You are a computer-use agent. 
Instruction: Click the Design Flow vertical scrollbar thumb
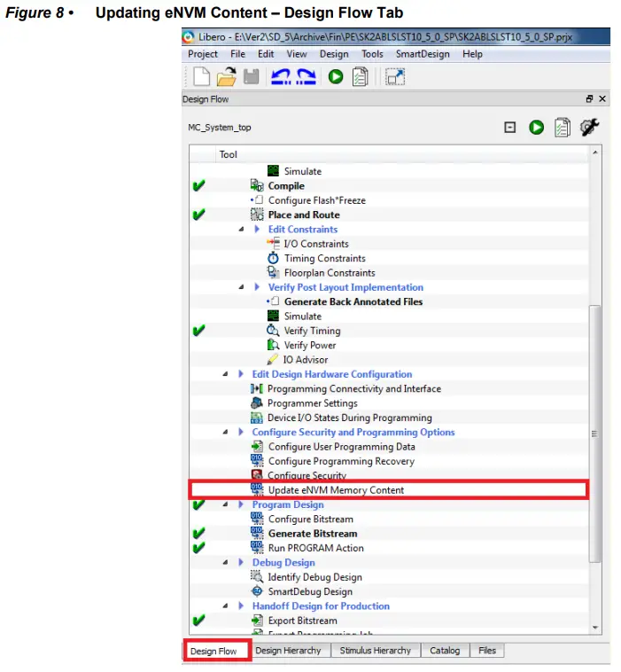pyautogui.click(x=594, y=433)
